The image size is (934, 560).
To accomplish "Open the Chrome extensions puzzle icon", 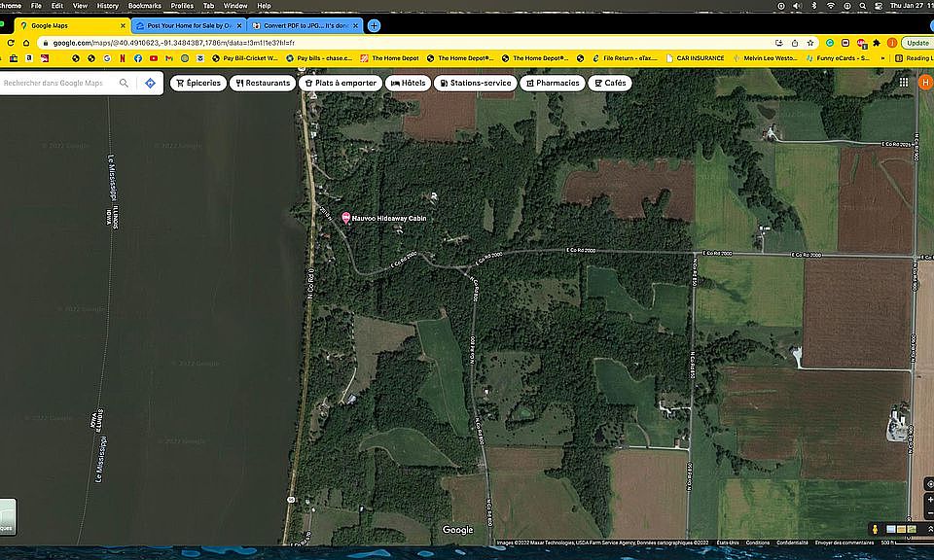I will tap(877, 43).
